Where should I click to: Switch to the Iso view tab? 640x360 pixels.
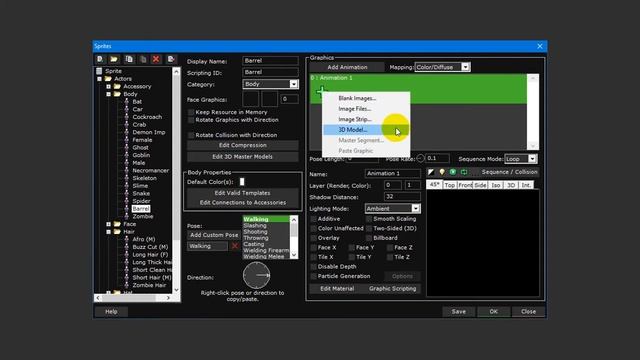coord(496,185)
